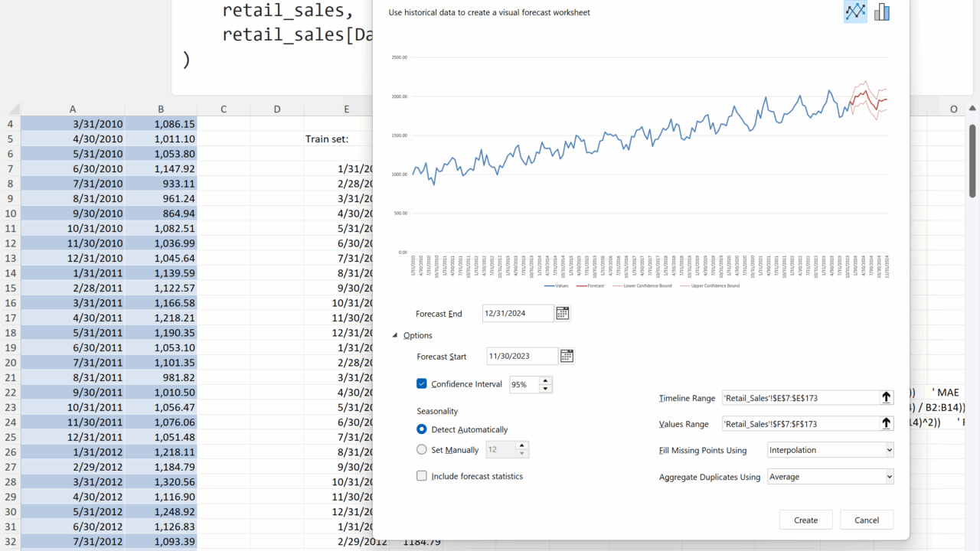Image resolution: width=980 pixels, height=551 pixels.
Task: Uncheck the Confidence Interval checkbox
Action: point(422,384)
